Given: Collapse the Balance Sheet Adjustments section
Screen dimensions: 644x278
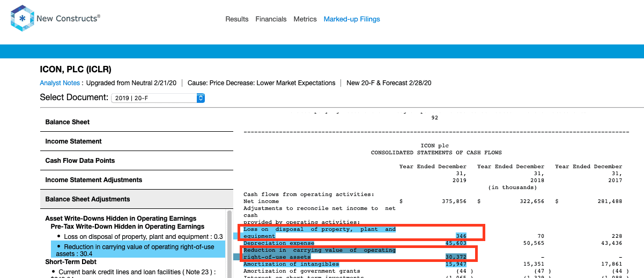Looking at the screenshot, I should [x=136, y=199].
